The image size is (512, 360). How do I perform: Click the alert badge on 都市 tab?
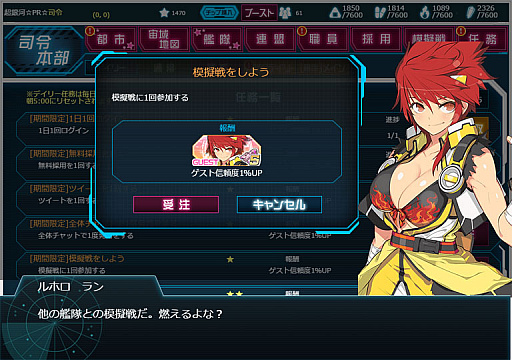coord(90,31)
